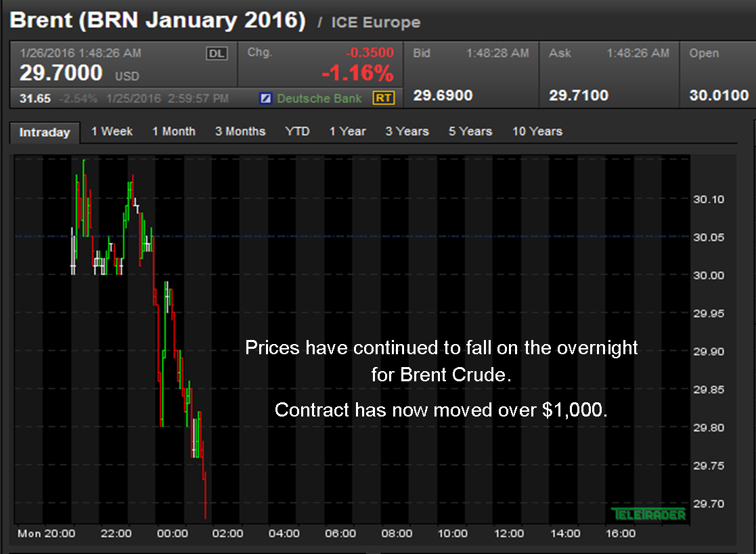Click the green Teletrader watermark logo
Screen dimensions: 756x554
[x=648, y=514]
